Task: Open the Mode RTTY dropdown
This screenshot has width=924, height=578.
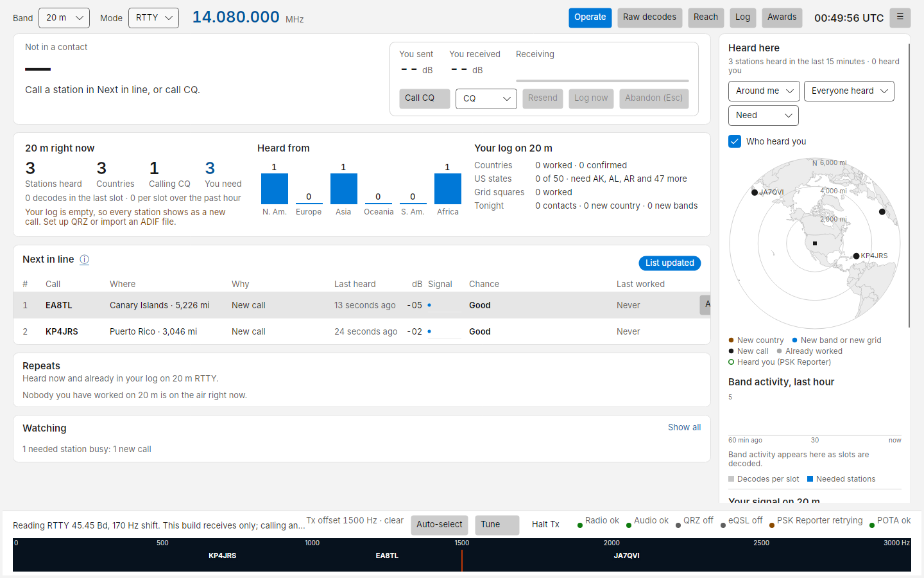Action: 153,18
